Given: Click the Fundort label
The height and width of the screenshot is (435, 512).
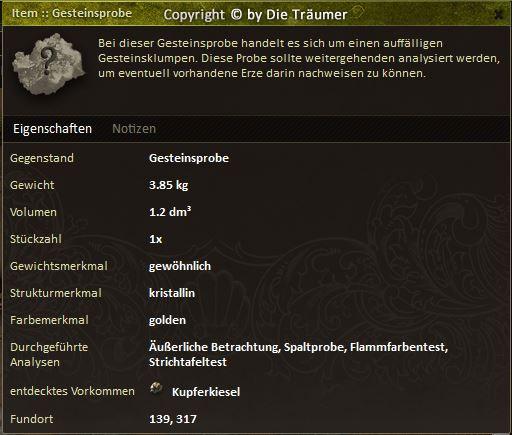Looking at the screenshot, I should pyautogui.click(x=32, y=419).
